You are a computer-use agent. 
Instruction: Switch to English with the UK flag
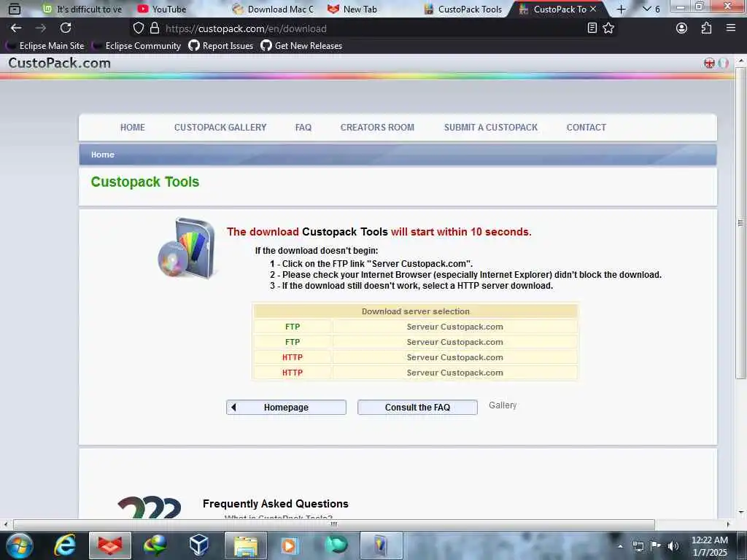click(x=709, y=63)
